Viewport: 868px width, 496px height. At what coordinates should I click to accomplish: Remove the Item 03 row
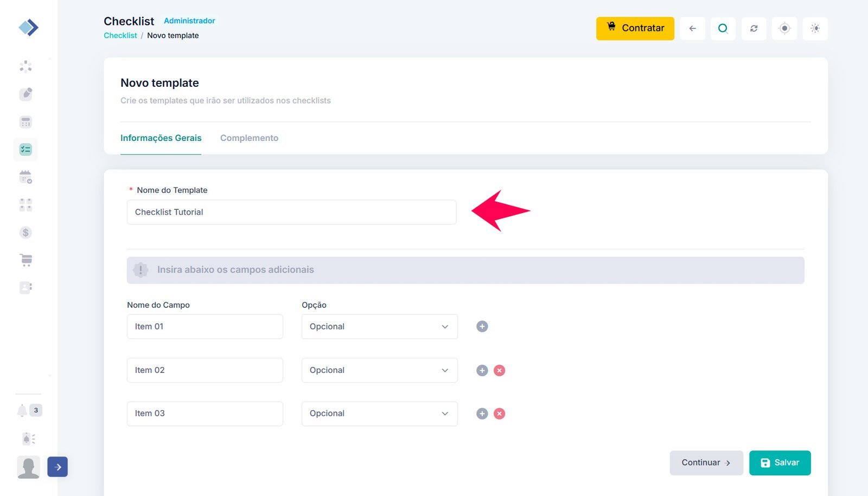tap(499, 414)
